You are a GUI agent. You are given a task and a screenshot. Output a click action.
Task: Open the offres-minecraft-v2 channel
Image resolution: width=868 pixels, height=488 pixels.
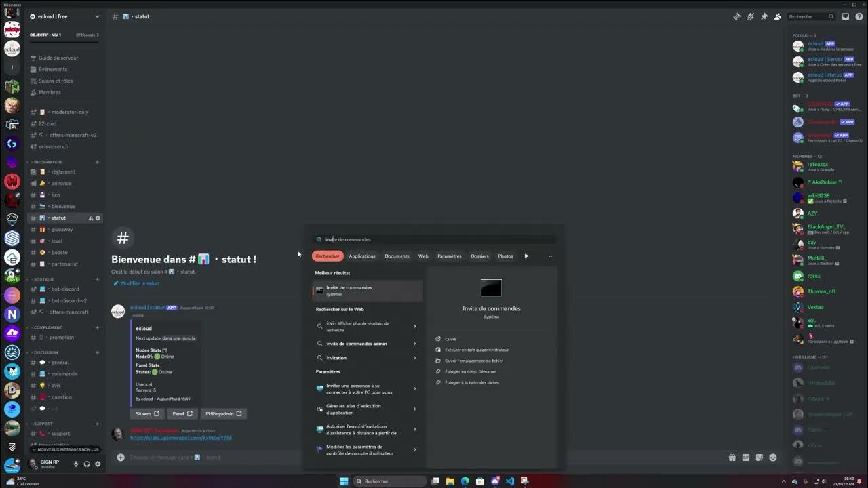pyautogui.click(x=65, y=135)
